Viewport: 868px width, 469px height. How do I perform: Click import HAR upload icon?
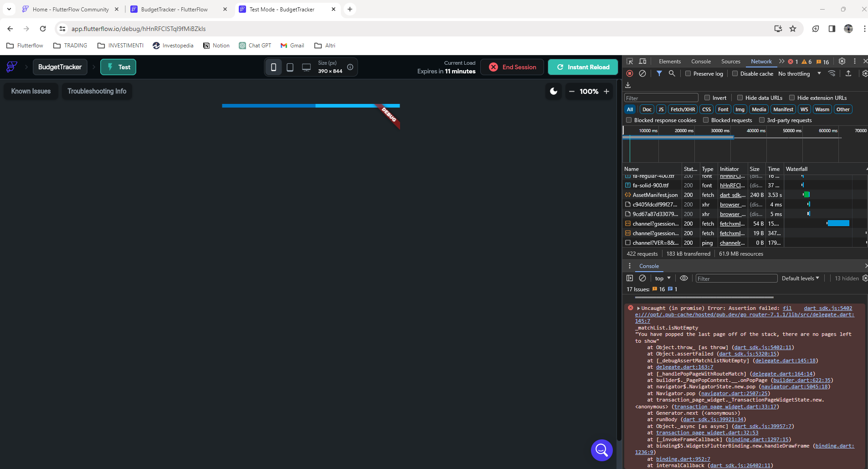[848, 73]
